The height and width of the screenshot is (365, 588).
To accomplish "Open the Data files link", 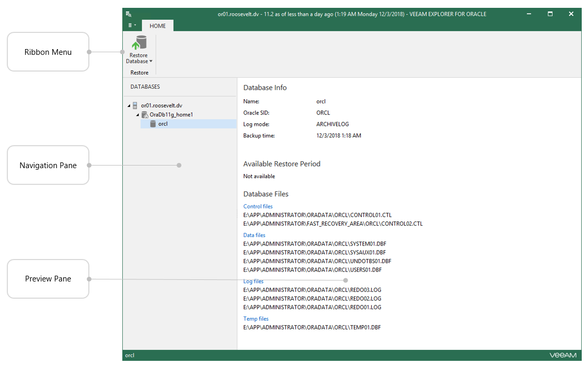I will click(x=254, y=236).
